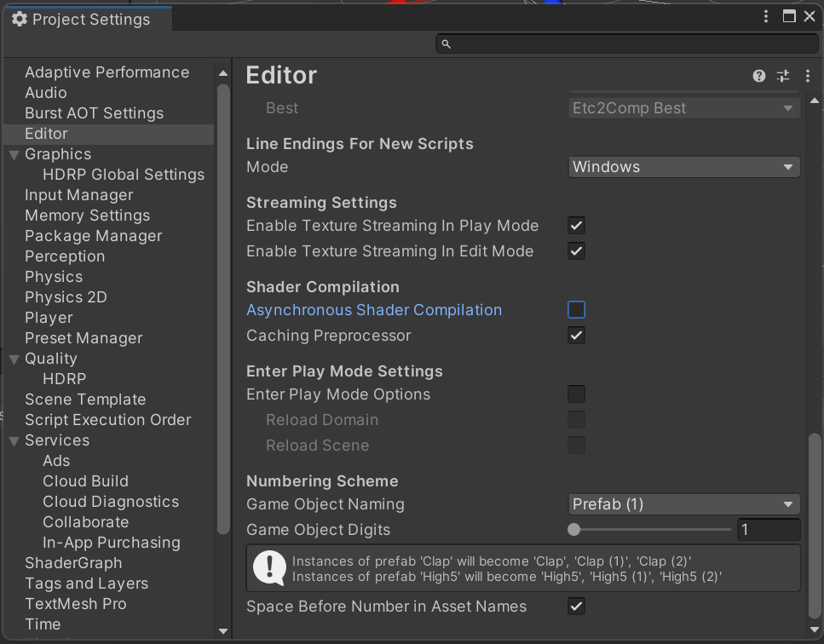The height and width of the screenshot is (644, 824).
Task: Click the Reload Scene checkbox
Action: coord(577,446)
